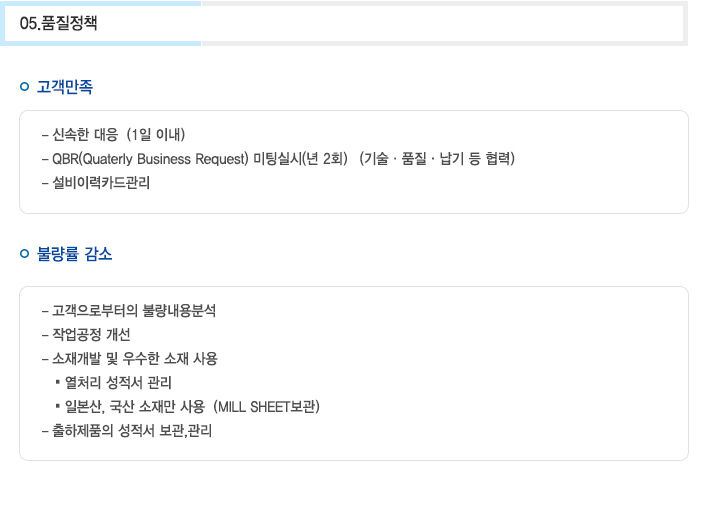This screenshot has width=720, height=514.
Task: Click square bullet before 열처리 성적서 관리
Action: (x=57, y=381)
